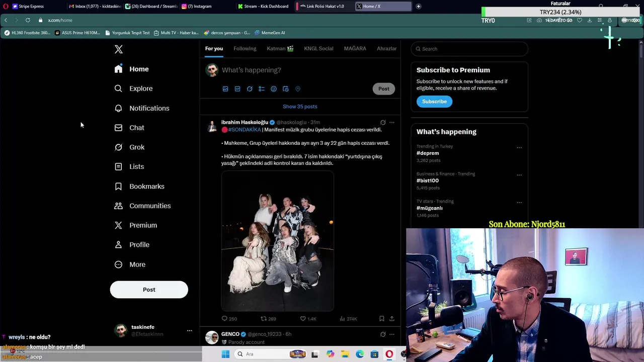The image size is (644, 362).
Task: Launch Grok from the sidebar
Action: [129, 147]
